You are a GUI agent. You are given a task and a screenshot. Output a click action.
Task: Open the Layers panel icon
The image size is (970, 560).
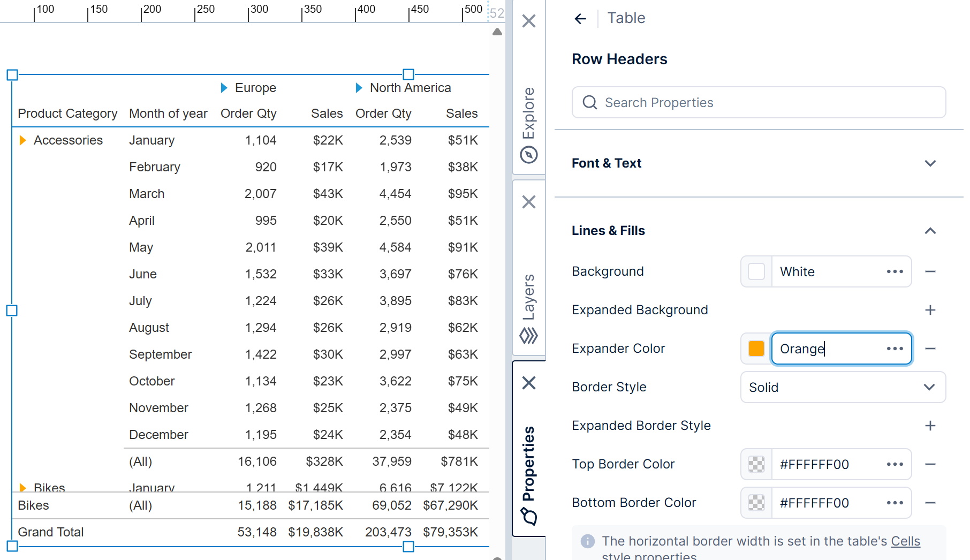529,336
